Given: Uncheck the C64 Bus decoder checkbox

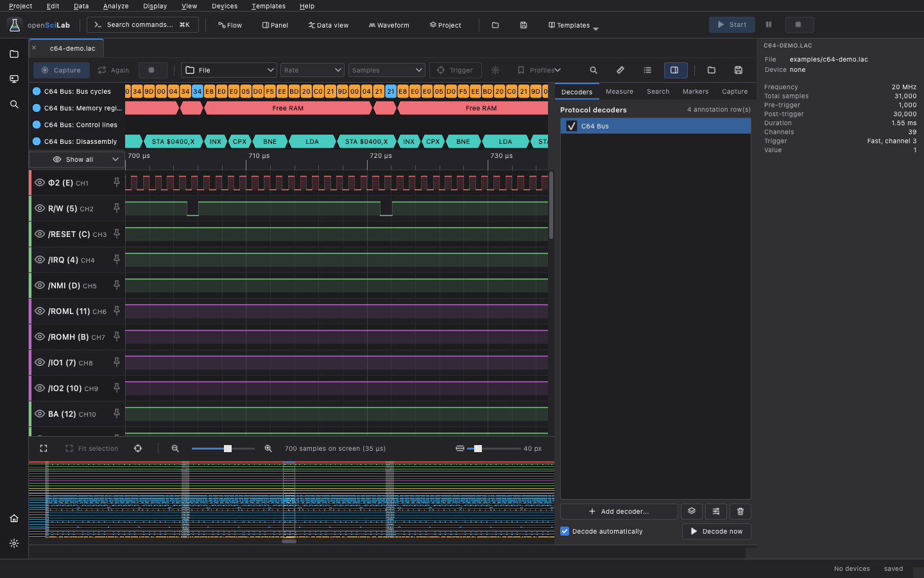Looking at the screenshot, I should 572,126.
